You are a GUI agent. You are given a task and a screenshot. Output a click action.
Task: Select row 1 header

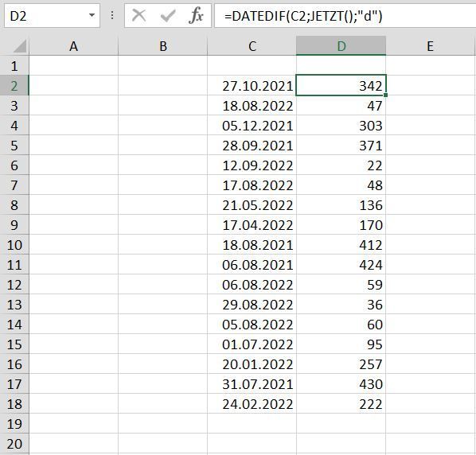click(x=14, y=66)
